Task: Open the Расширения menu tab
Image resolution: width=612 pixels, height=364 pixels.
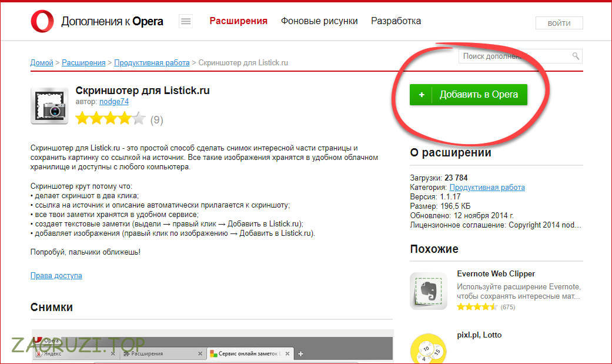Action: point(239,21)
